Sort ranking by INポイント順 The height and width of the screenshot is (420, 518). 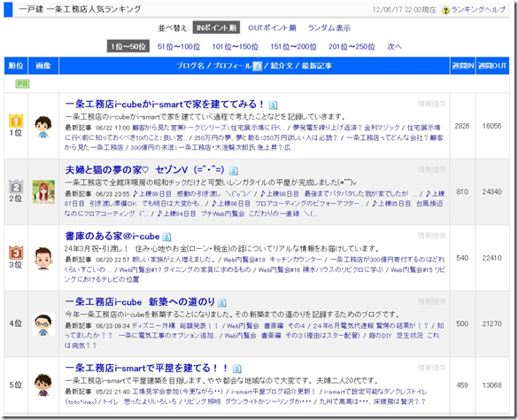pos(216,27)
